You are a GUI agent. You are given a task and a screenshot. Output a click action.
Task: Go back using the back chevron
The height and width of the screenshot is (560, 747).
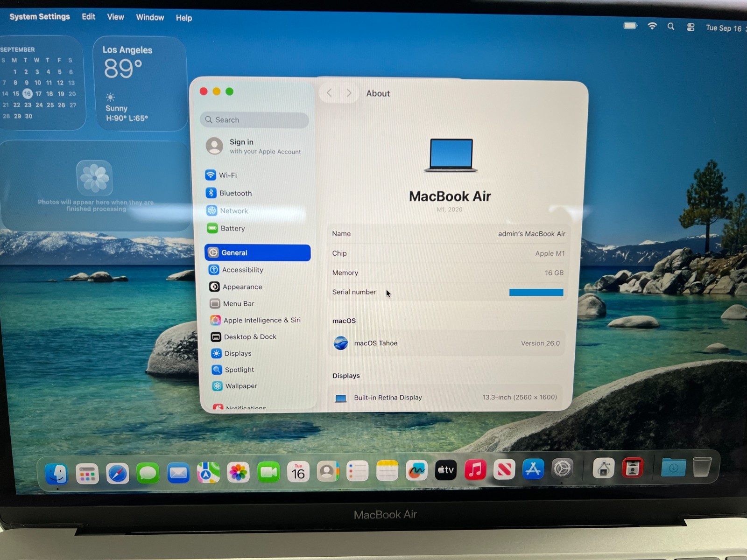point(330,93)
